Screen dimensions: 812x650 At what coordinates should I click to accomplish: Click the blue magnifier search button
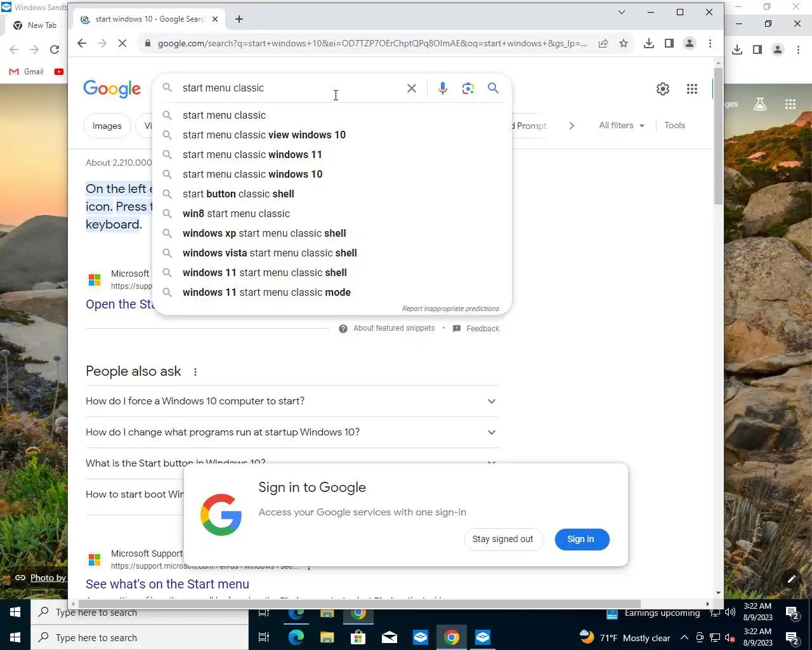point(493,88)
